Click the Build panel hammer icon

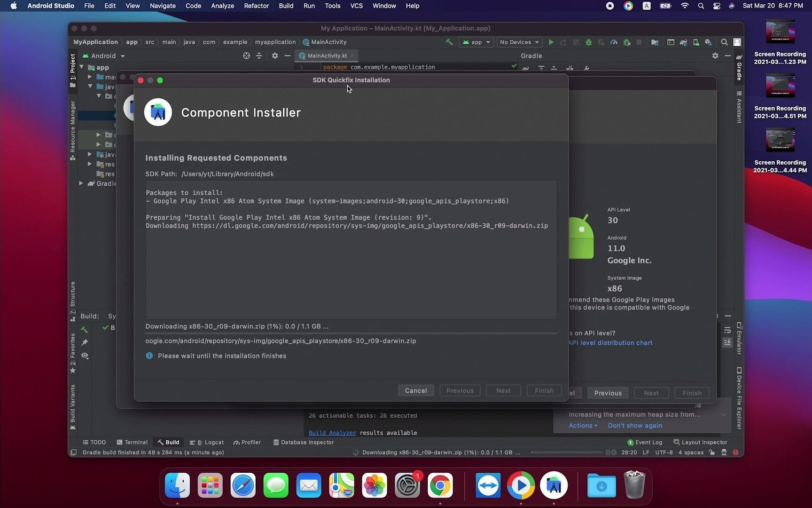pyautogui.click(x=85, y=329)
